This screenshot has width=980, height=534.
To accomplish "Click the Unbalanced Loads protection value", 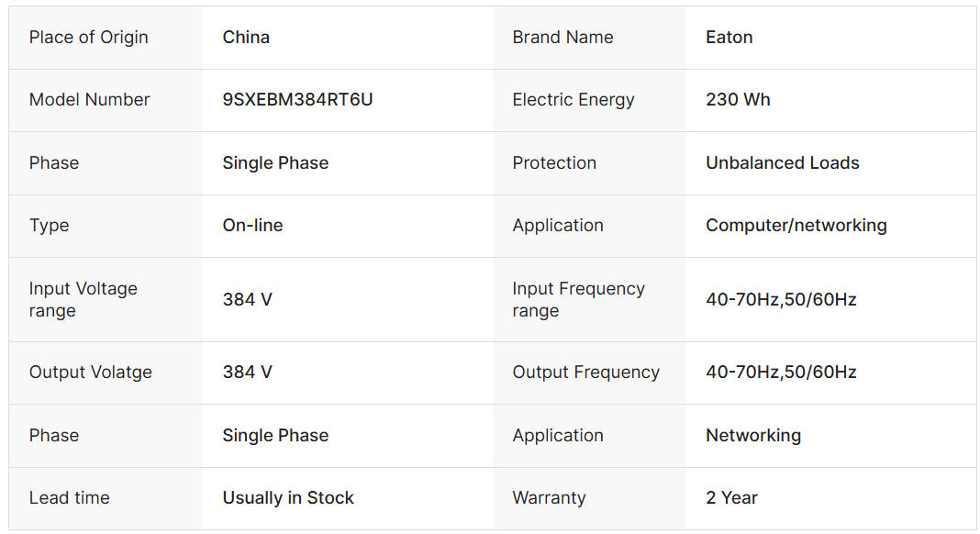I will [x=782, y=163].
